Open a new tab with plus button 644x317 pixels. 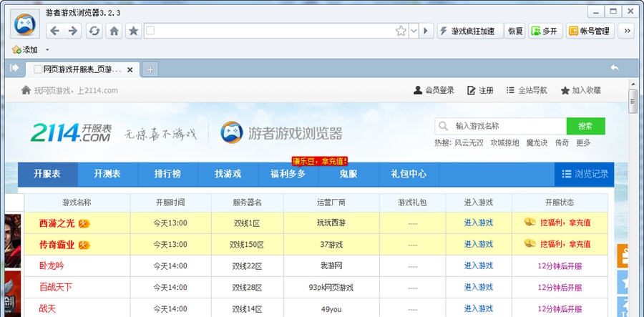tap(150, 69)
